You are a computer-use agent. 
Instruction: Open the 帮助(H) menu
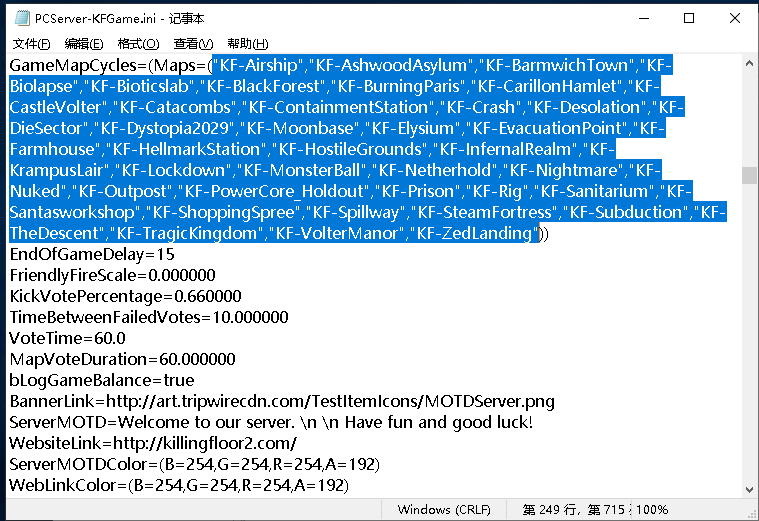pos(248,44)
